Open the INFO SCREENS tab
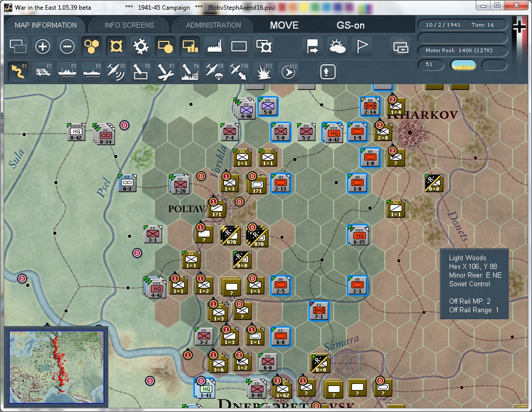The width and height of the screenshot is (532, 412). (x=129, y=25)
